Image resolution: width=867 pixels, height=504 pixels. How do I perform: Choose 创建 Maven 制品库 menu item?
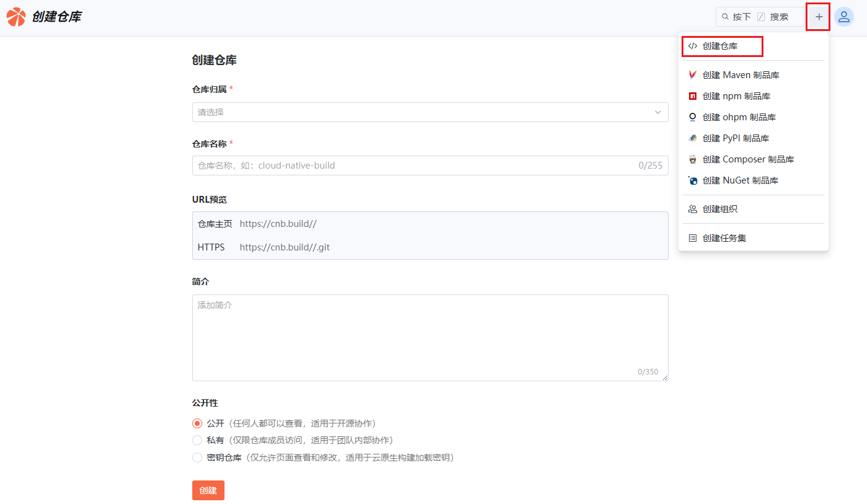pos(754,75)
